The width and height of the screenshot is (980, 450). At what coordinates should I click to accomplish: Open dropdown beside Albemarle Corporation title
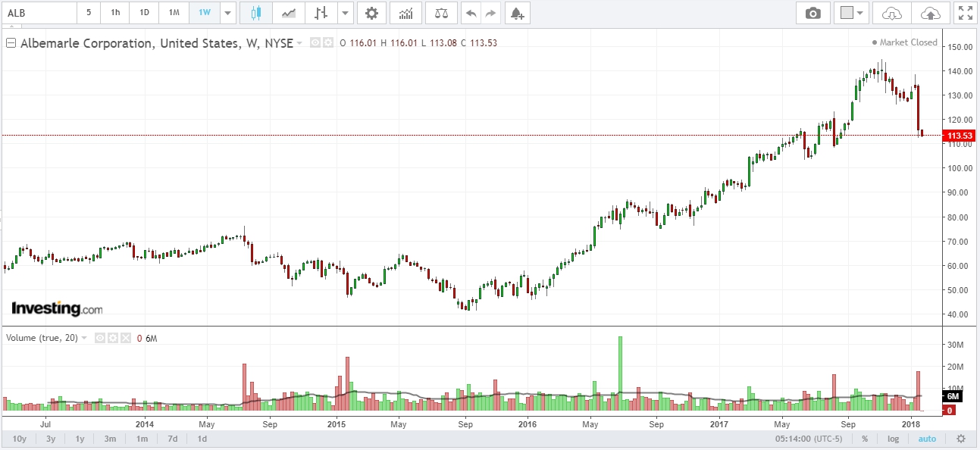(300, 43)
